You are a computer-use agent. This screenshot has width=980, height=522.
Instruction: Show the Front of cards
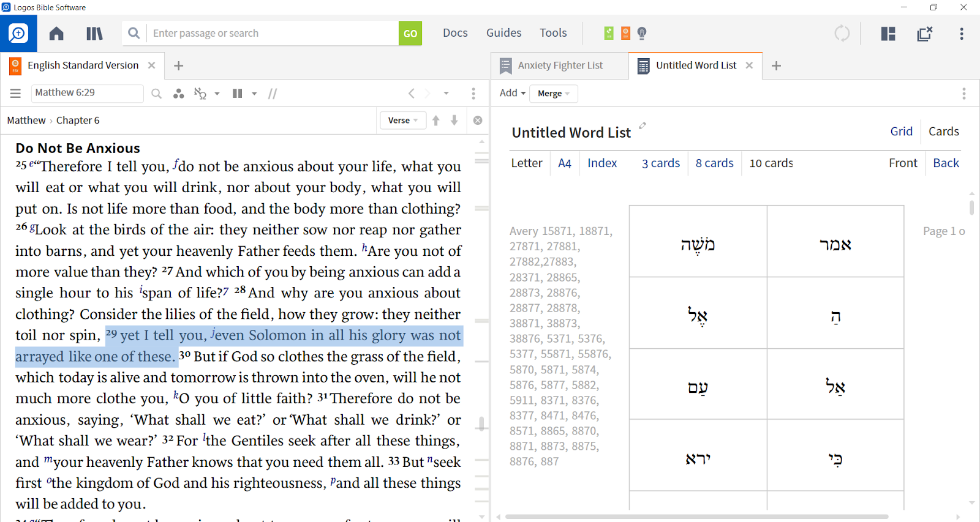point(903,163)
